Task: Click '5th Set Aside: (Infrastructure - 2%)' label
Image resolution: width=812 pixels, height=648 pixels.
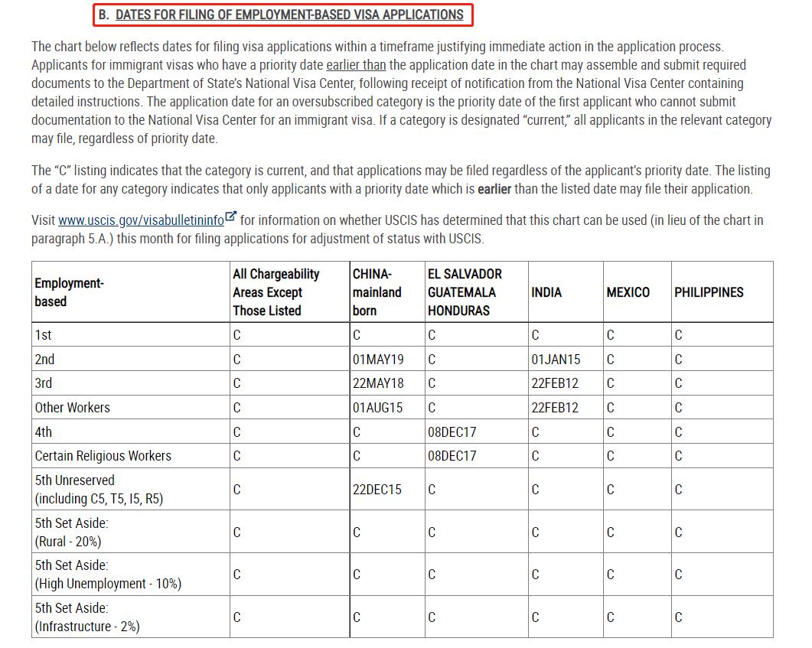Action: pos(87,617)
